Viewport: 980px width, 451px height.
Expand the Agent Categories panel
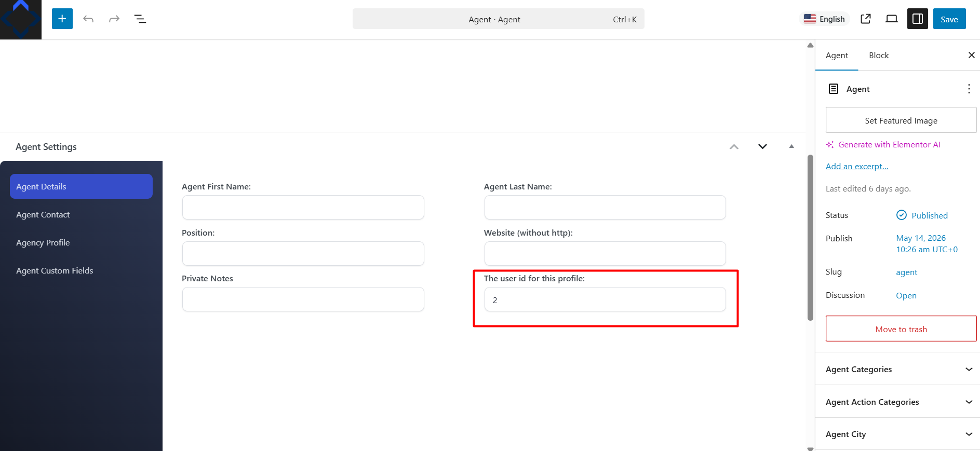(x=897, y=369)
